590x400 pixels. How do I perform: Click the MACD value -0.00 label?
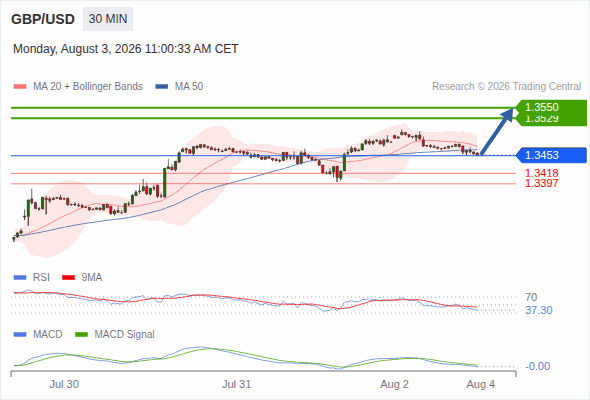pyautogui.click(x=537, y=366)
